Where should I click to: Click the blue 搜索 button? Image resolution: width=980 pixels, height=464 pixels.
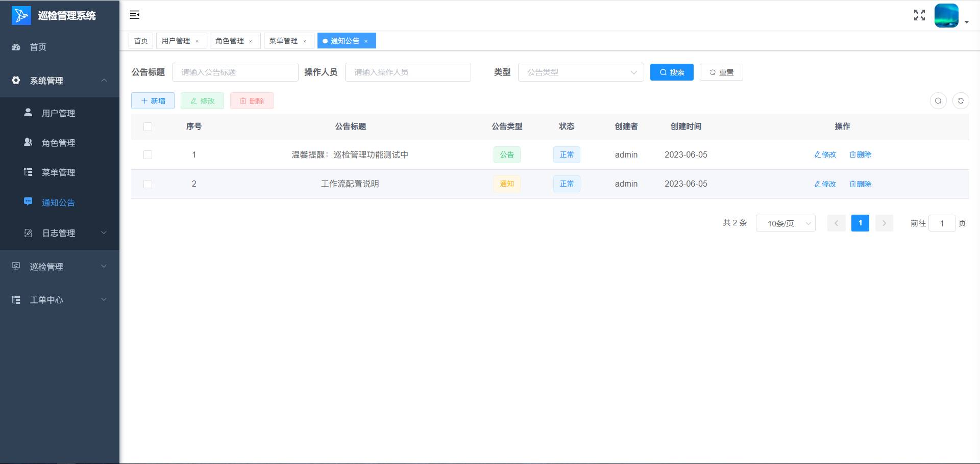coord(672,72)
